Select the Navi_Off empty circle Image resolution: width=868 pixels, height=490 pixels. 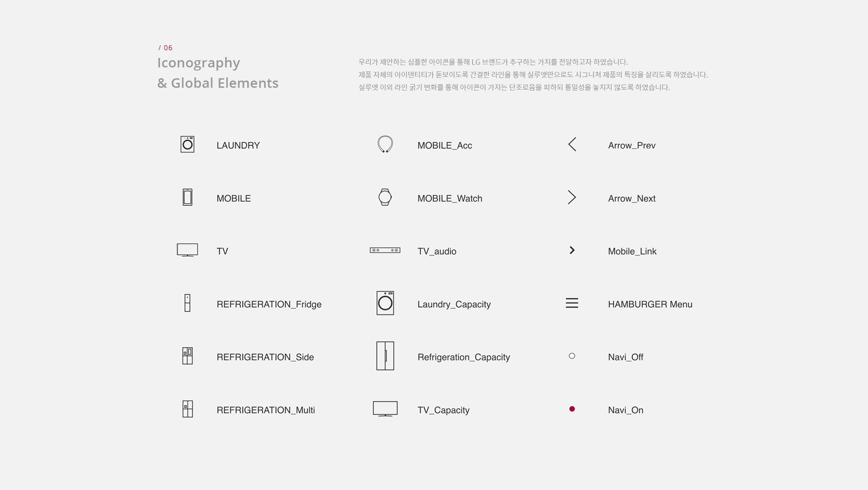(572, 356)
